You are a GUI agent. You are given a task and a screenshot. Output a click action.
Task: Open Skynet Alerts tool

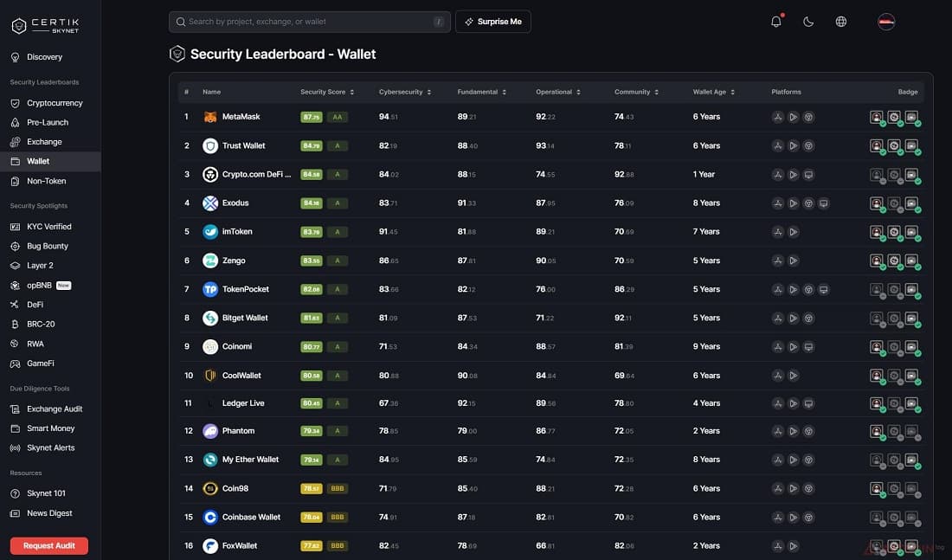[x=50, y=447]
